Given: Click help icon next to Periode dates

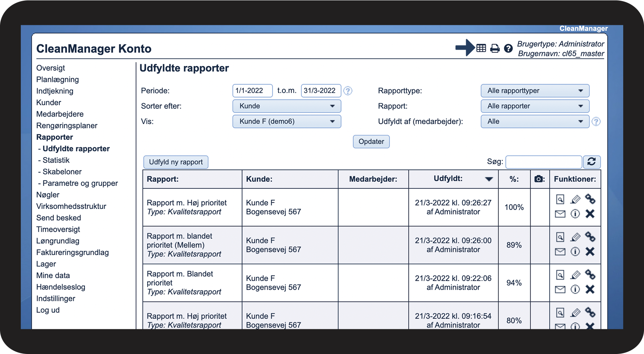Looking at the screenshot, I should coord(348,91).
